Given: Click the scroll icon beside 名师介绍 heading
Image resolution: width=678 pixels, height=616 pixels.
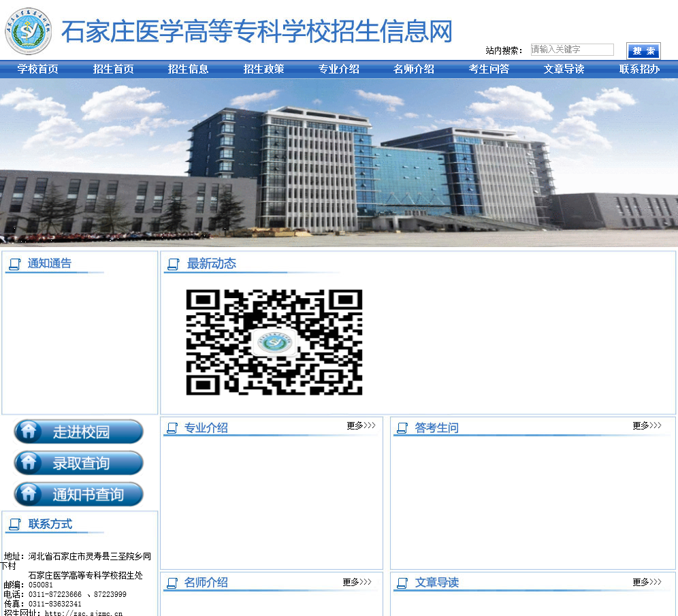Looking at the screenshot, I should [x=172, y=583].
